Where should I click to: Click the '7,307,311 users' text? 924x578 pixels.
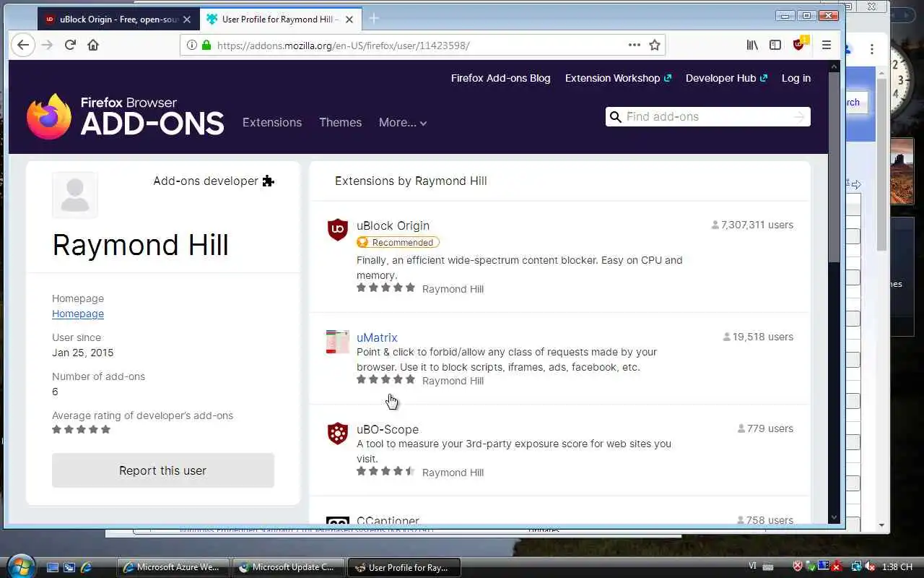click(757, 225)
